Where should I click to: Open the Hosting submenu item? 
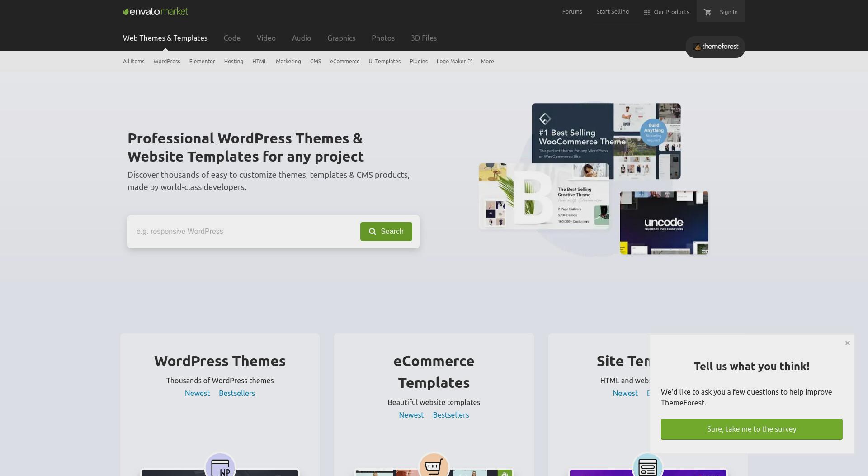tap(234, 62)
